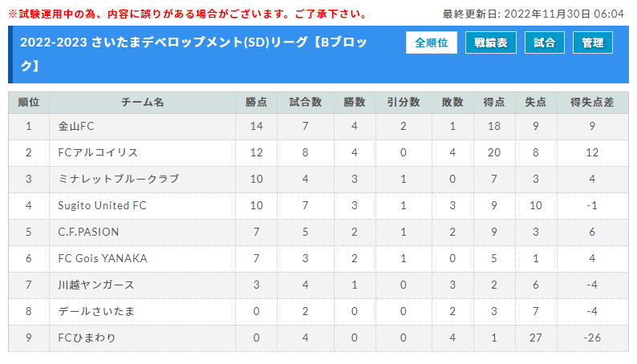Click the 得失点差 column header
637x364 pixels.
592,103
